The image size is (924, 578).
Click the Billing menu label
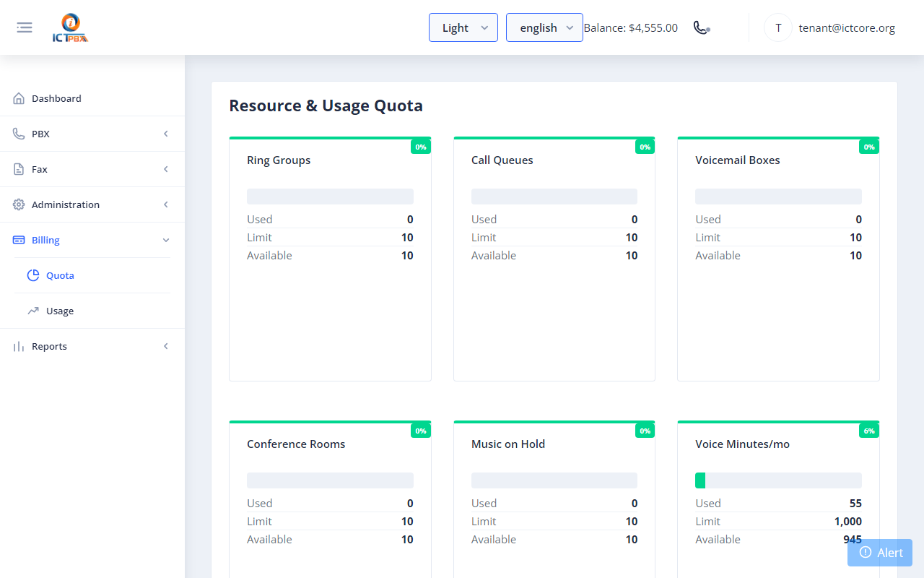[x=45, y=240]
